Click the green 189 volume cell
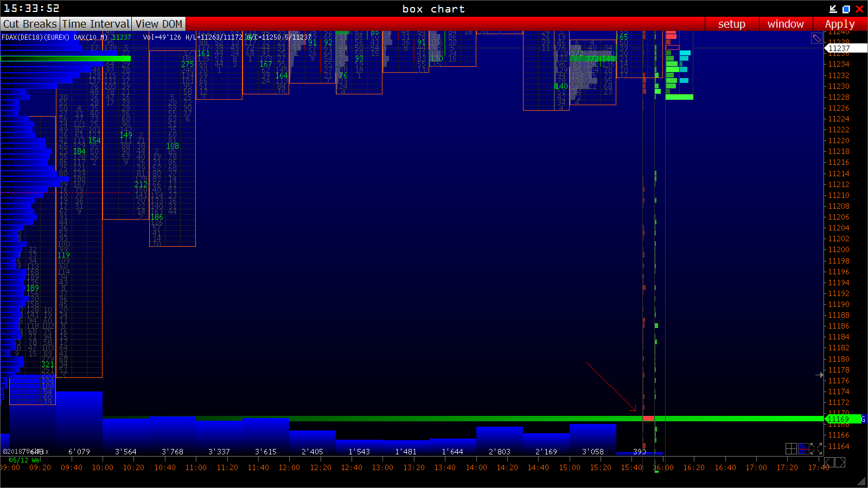This screenshot has width=868, height=488. click(33, 288)
